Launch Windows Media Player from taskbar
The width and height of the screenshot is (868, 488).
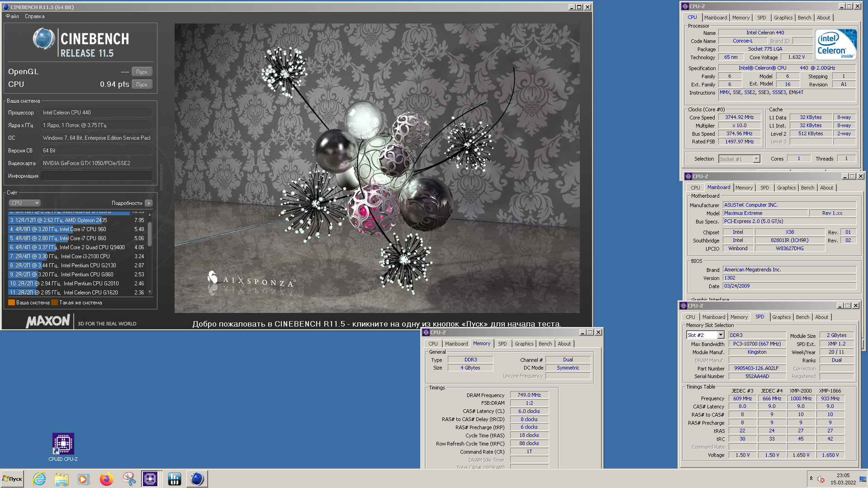[84, 479]
